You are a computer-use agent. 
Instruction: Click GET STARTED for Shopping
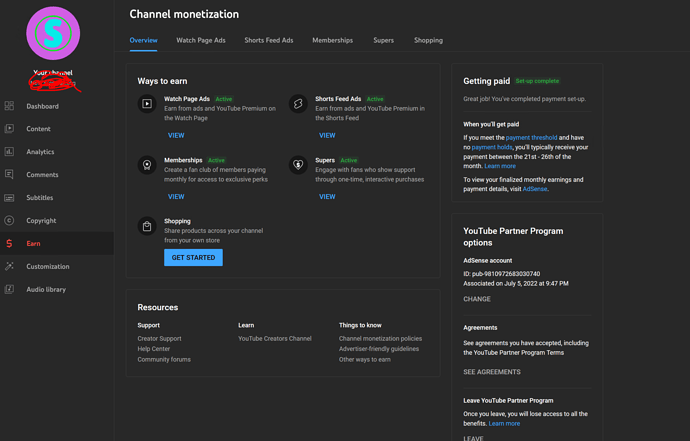tap(193, 257)
